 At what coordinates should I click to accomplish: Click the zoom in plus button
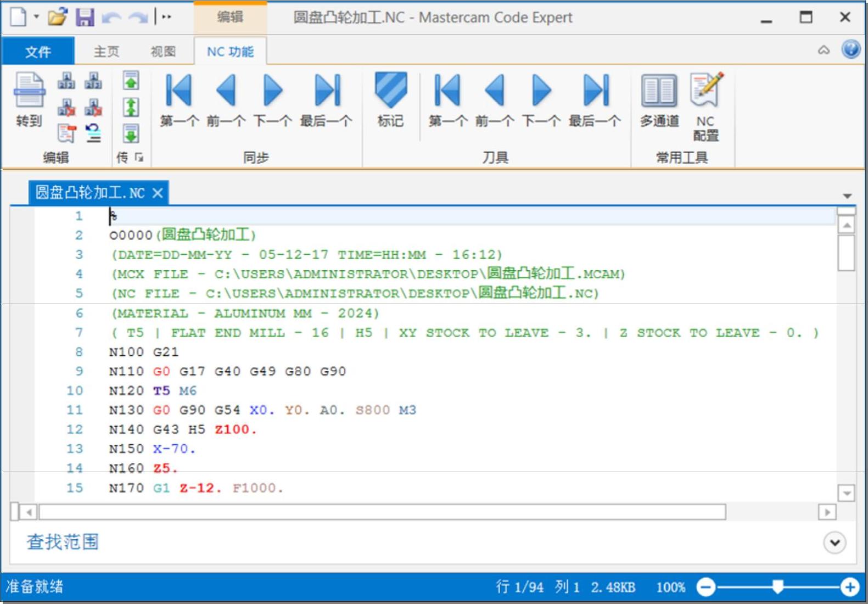coord(849,587)
